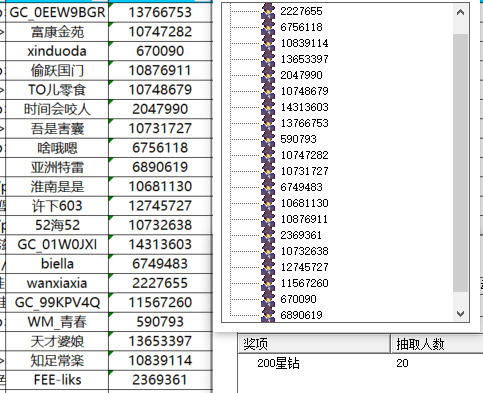
Task: Click the list scrollbar down arrow
Action: pos(460,314)
